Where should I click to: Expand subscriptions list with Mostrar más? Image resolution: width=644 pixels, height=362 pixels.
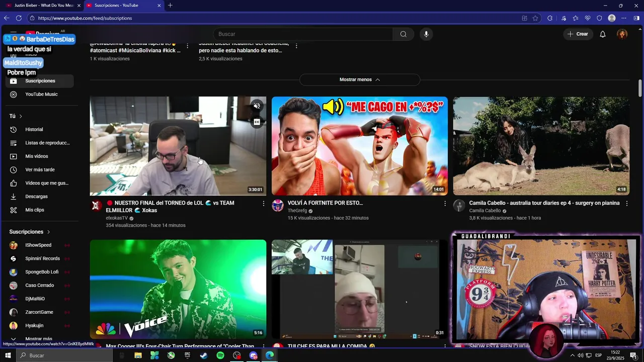(x=39, y=339)
